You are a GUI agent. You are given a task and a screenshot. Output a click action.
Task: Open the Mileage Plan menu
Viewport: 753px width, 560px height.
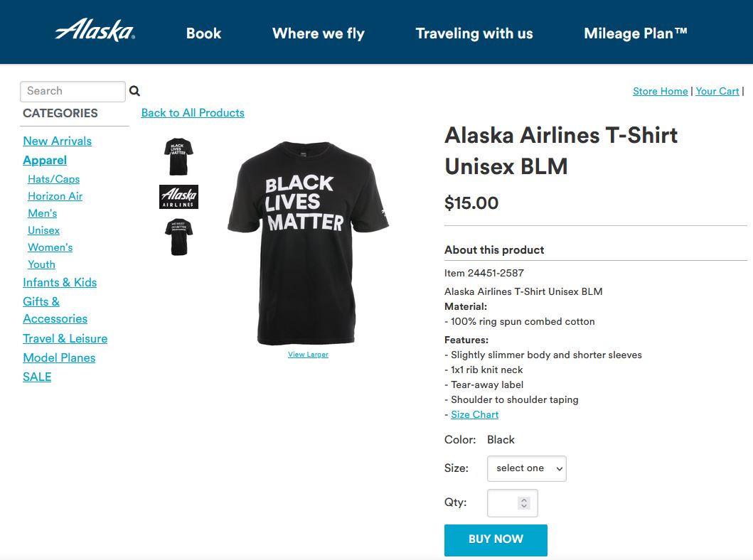point(635,33)
